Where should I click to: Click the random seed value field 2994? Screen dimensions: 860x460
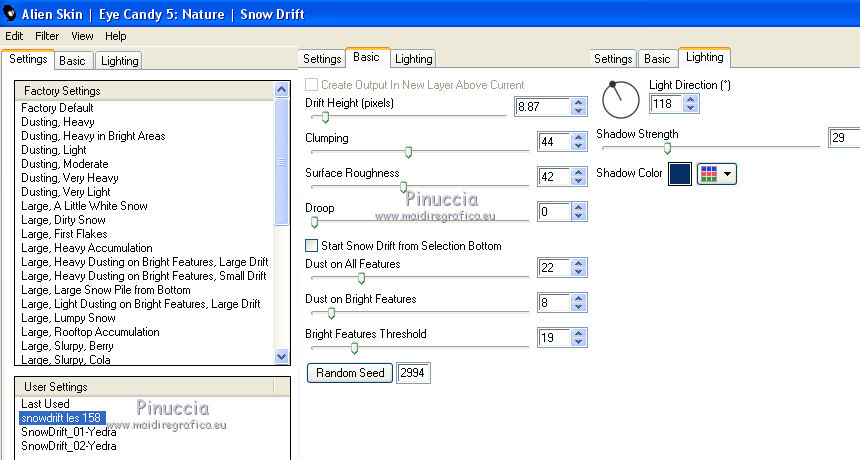coord(413,373)
